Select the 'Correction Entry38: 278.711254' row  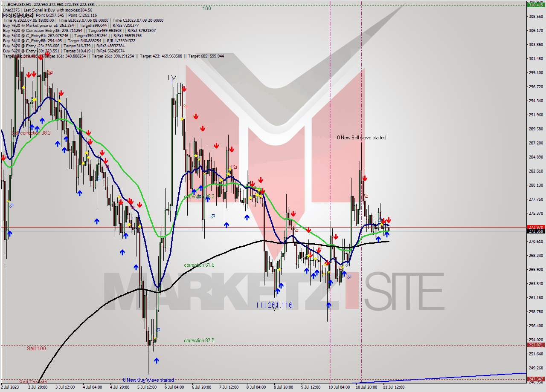pyautogui.click(x=79, y=30)
